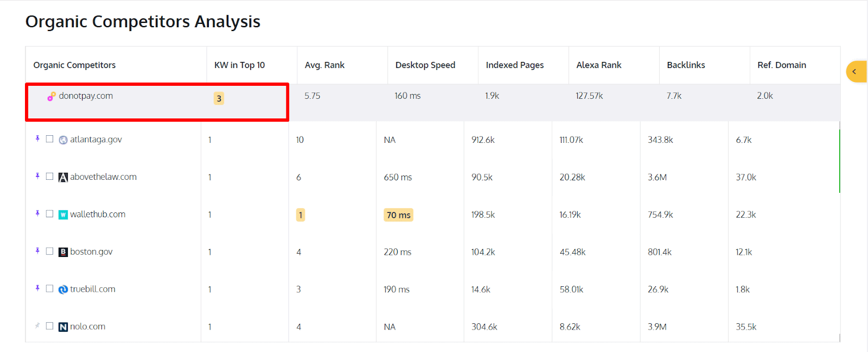The image size is (868, 352).
Task: Click the 801.4k backlinks value
Action: click(x=660, y=253)
